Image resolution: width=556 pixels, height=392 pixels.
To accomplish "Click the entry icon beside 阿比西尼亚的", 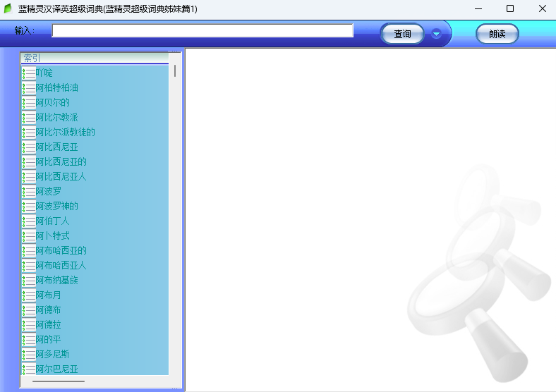I will [x=29, y=162].
